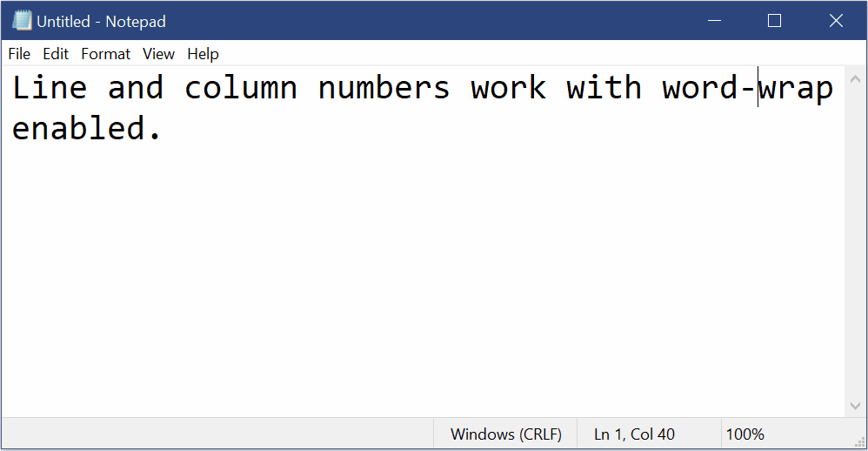The height and width of the screenshot is (451, 868).
Task: Open the Format menu
Action: coord(105,54)
